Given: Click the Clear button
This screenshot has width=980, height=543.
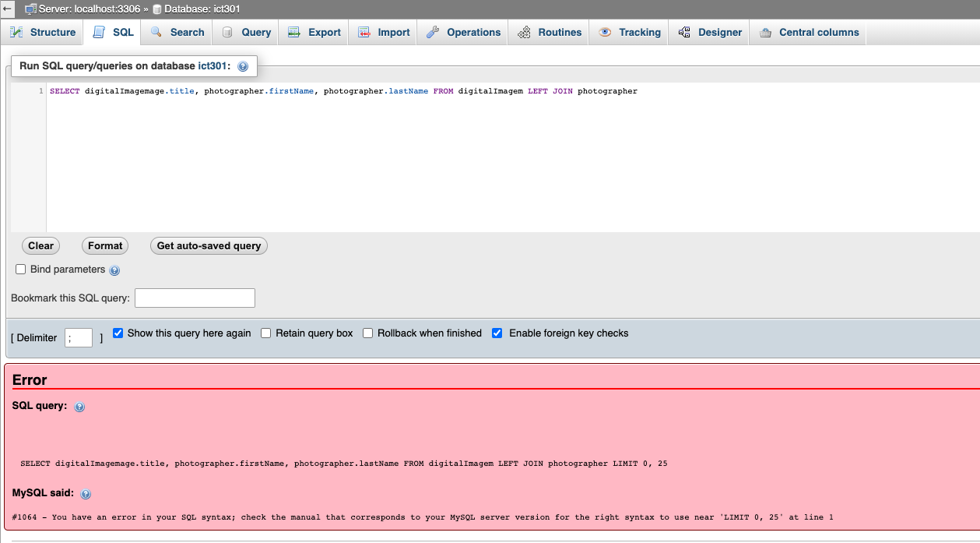Looking at the screenshot, I should 40,245.
